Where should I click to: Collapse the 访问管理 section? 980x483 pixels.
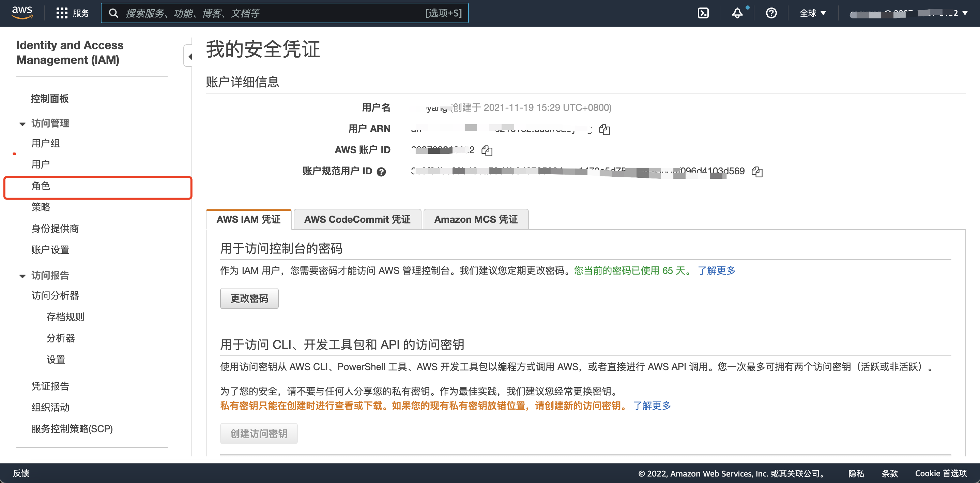[22, 124]
